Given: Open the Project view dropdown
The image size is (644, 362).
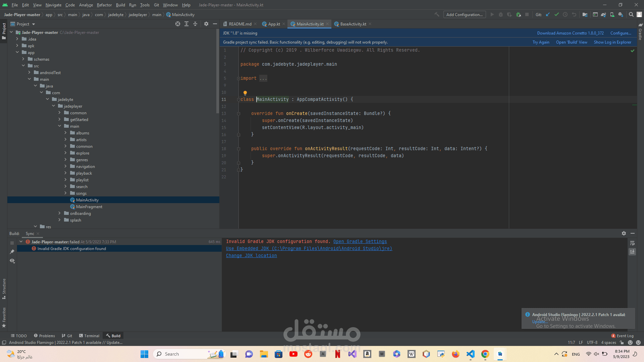Looking at the screenshot, I should [x=34, y=24].
